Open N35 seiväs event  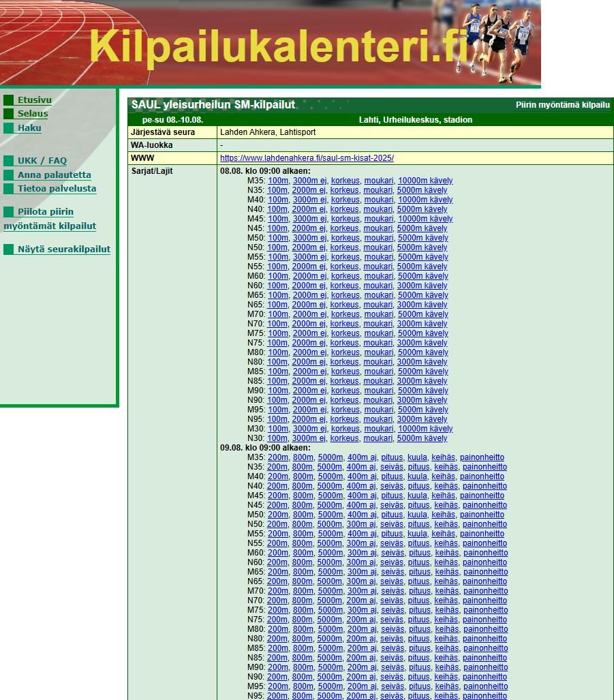click(392, 467)
